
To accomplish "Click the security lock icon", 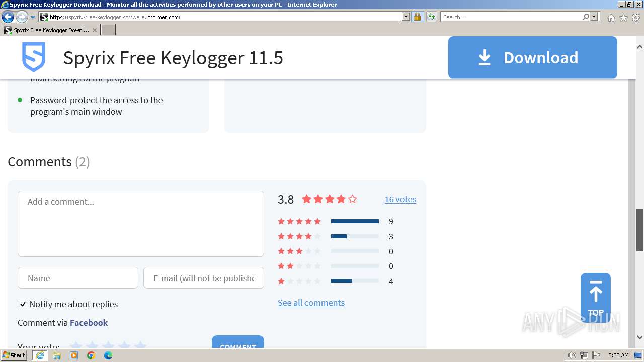I will click(x=417, y=17).
